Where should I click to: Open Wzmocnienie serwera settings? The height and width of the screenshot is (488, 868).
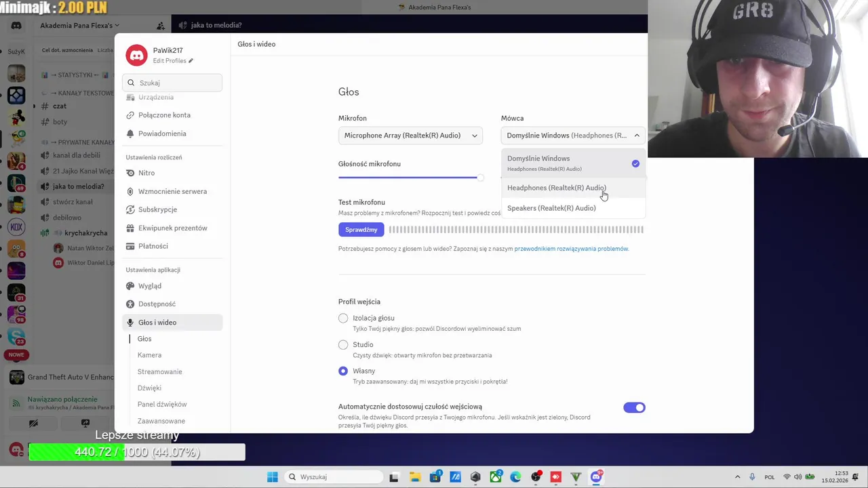172,191
